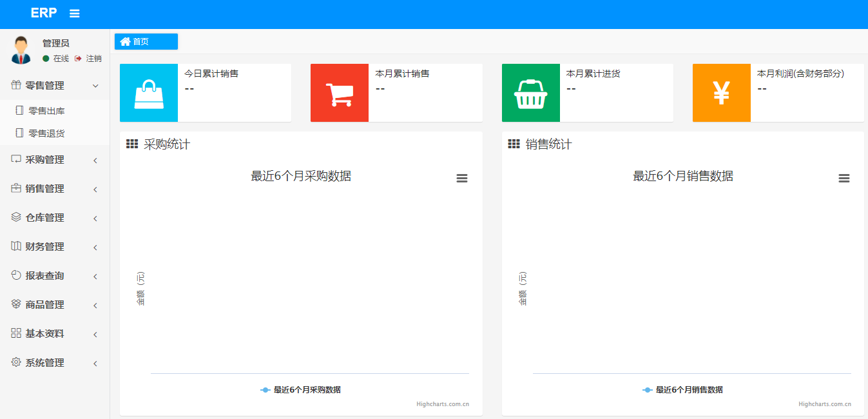This screenshot has height=419, width=868.
Task: Open the Highcharts.com.cn link in purchase chart
Action: 442,404
